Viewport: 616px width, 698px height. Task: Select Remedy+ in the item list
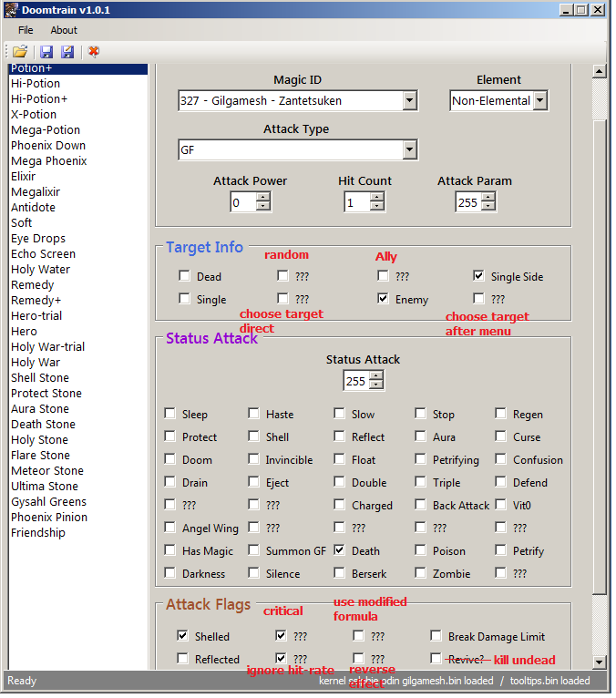(x=78, y=300)
